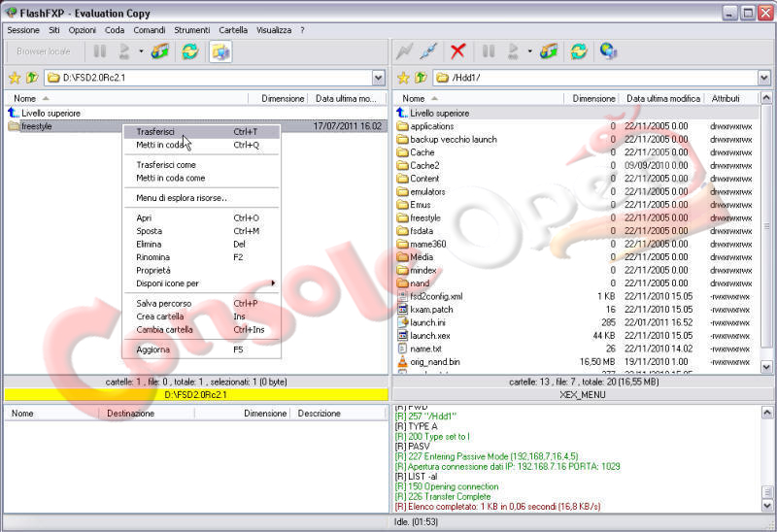Expand the D:\FSD2.0Rc2.1 path dropdown

(x=378, y=78)
